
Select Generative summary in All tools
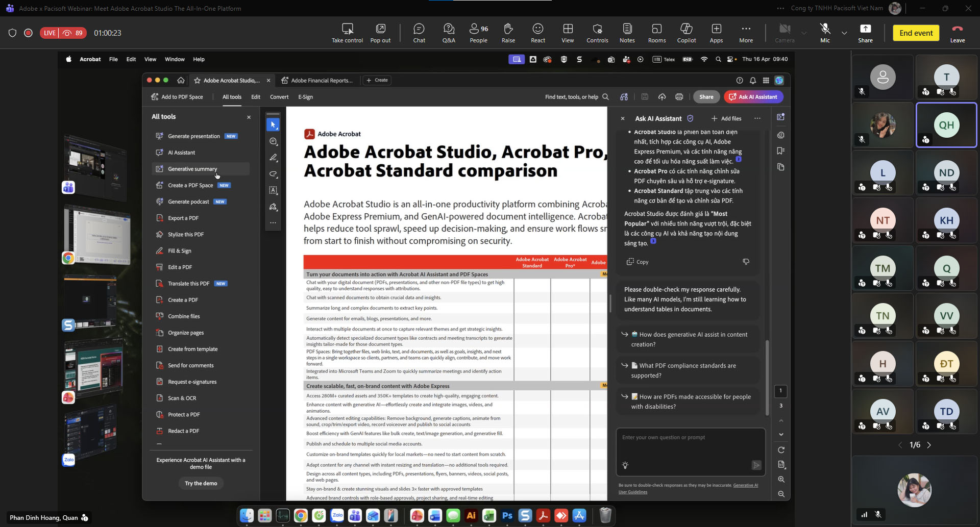tap(192, 169)
